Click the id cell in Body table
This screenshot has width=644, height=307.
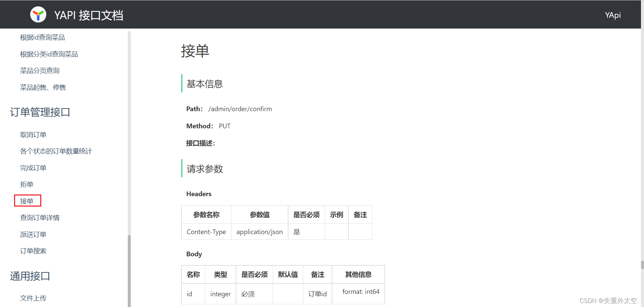point(193,294)
